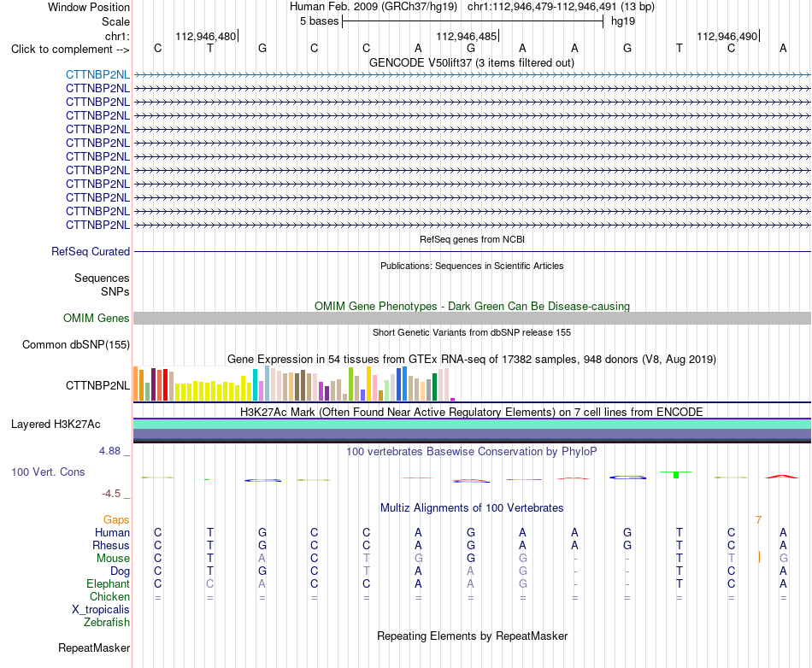Open the RefSeq Curated track label
The image size is (812, 668).
(x=90, y=251)
